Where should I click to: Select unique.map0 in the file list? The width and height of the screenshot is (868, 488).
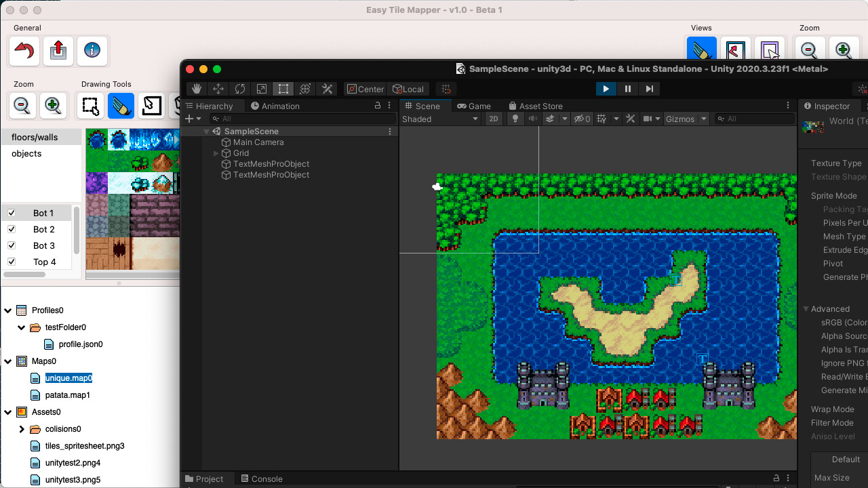(68, 378)
